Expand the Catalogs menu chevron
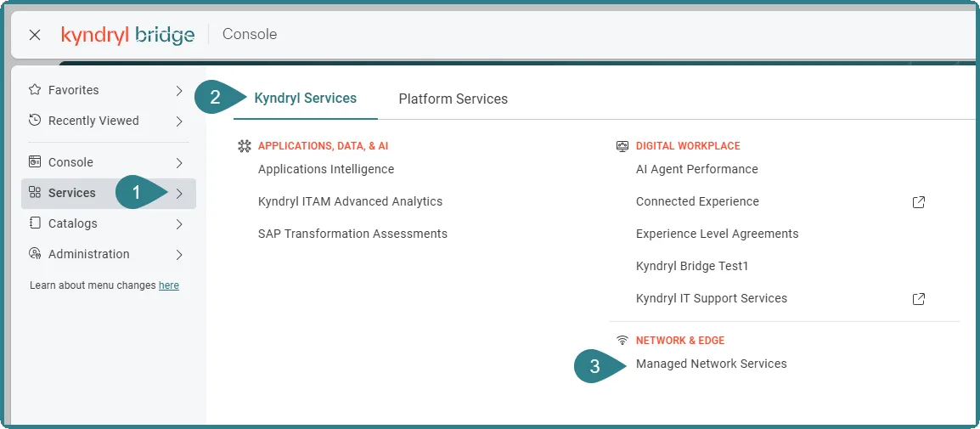The width and height of the screenshot is (980, 429). [x=179, y=224]
